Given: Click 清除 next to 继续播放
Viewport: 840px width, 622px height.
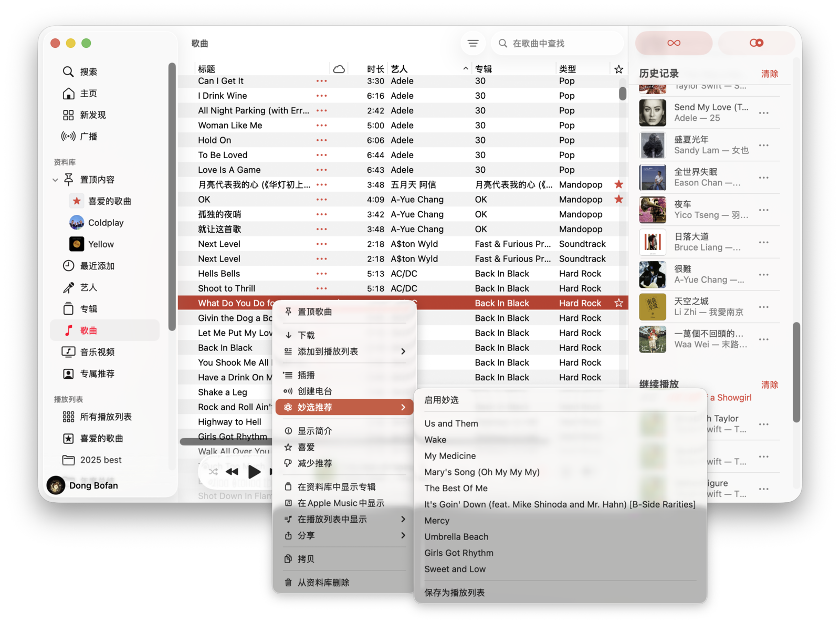Looking at the screenshot, I should pyautogui.click(x=770, y=385).
